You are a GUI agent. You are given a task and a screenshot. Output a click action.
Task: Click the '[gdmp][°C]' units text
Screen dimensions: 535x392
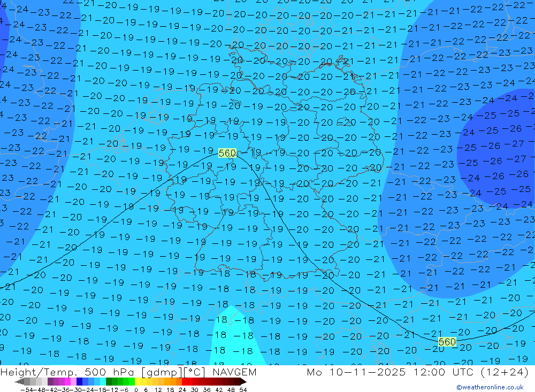coord(174,372)
